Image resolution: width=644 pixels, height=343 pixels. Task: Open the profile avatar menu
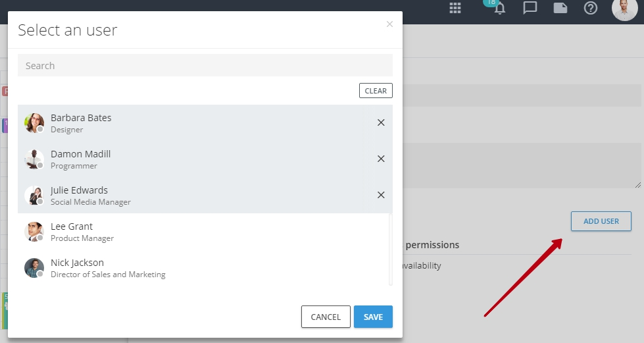[625, 9]
